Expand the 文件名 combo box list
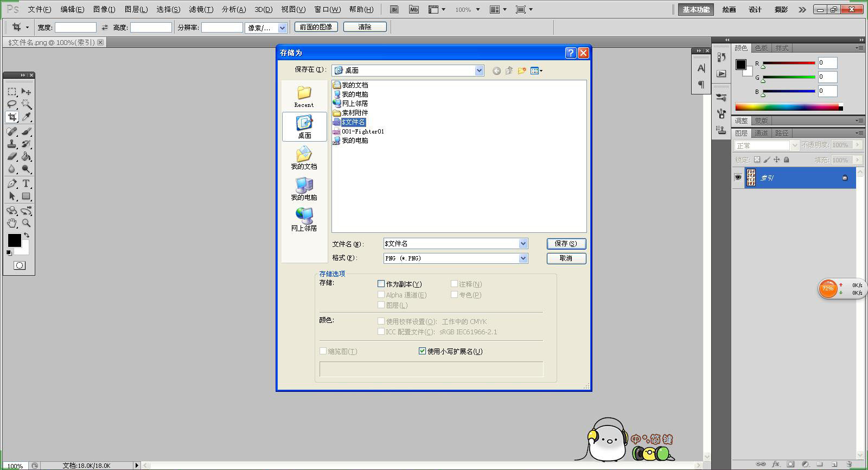Viewport: 868px width, 470px height. [x=523, y=244]
